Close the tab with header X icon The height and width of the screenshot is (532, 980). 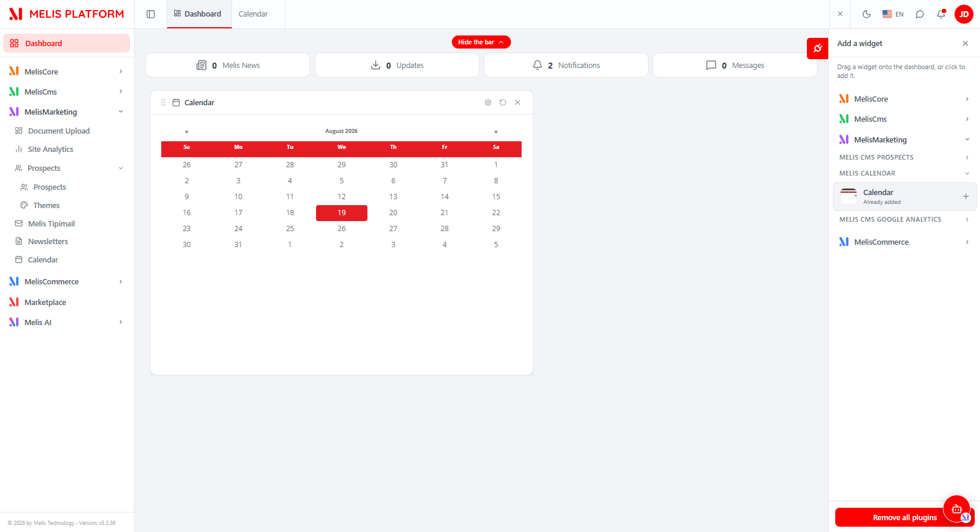click(x=840, y=14)
